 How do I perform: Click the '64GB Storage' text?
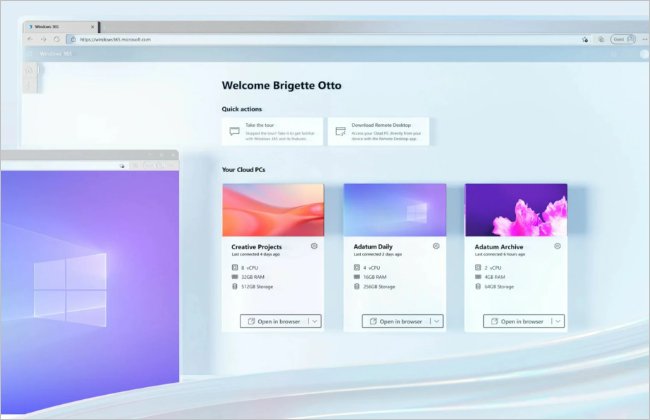point(499,286)
